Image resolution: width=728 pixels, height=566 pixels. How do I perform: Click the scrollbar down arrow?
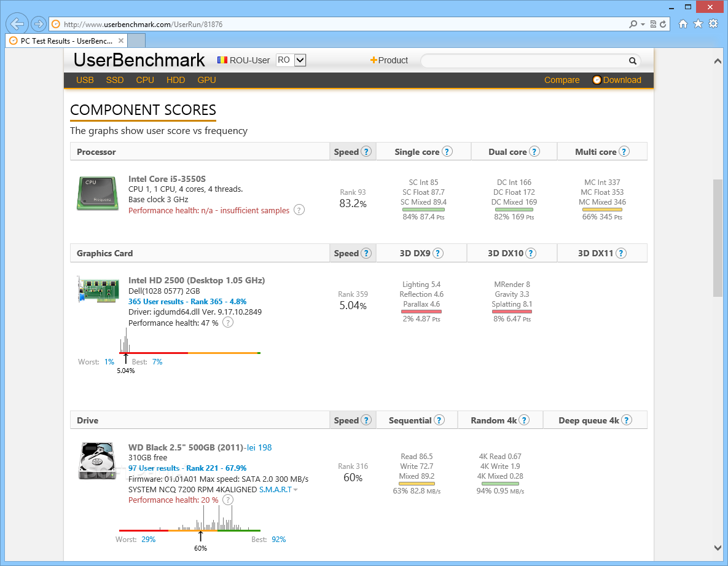718,548
